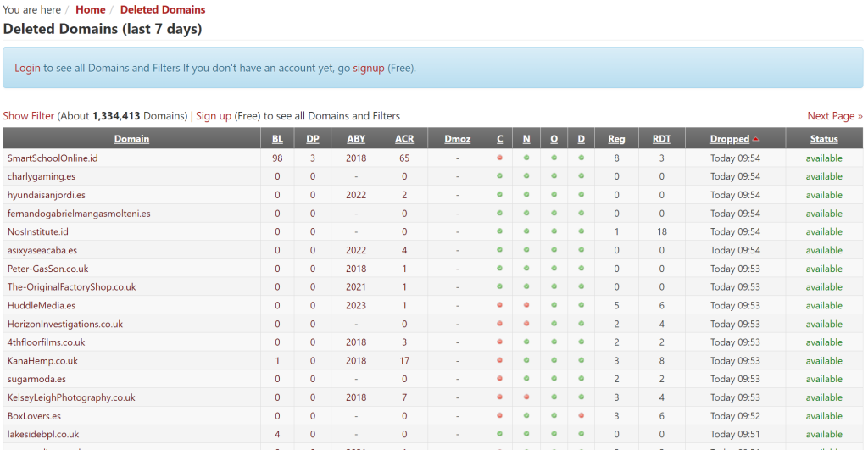Screen dimensions: 868x450
Task: Click the green D dot for NosInstitute.id
Action: click(581, 231)
